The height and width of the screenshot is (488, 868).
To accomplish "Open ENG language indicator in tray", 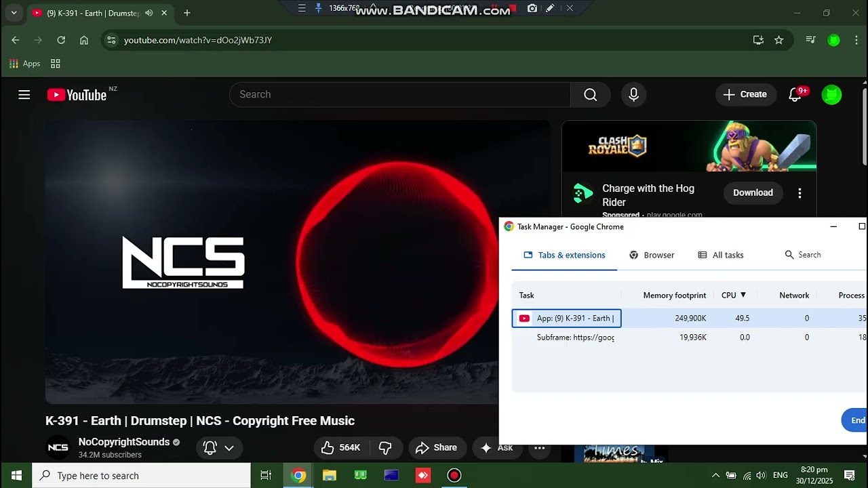I will [780, 475].
